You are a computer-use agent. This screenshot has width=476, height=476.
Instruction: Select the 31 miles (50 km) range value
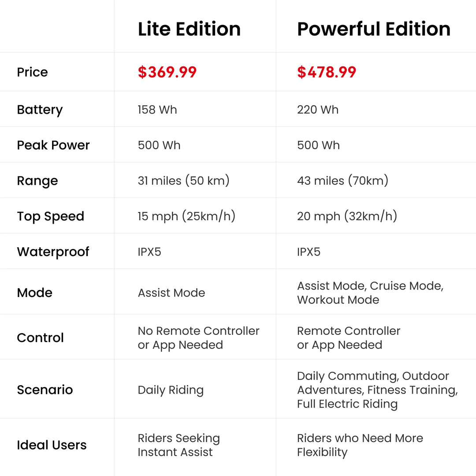(x=183, y=181)
